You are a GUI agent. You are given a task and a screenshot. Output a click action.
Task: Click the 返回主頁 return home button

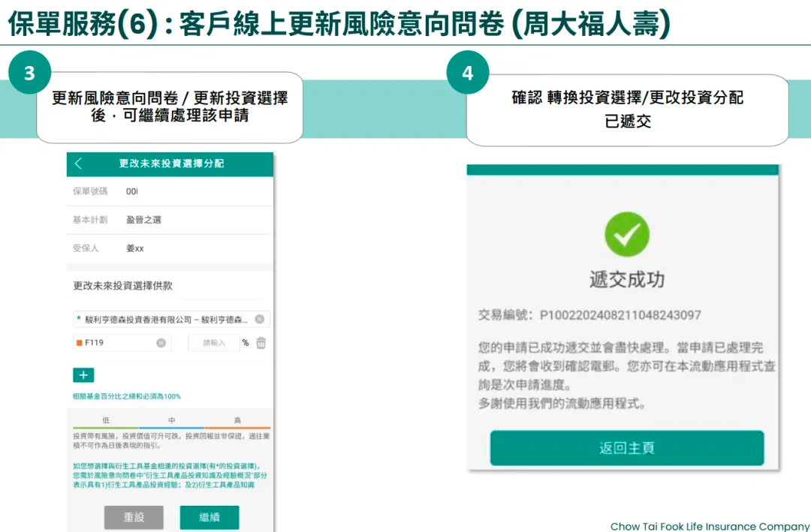point(627,448)
